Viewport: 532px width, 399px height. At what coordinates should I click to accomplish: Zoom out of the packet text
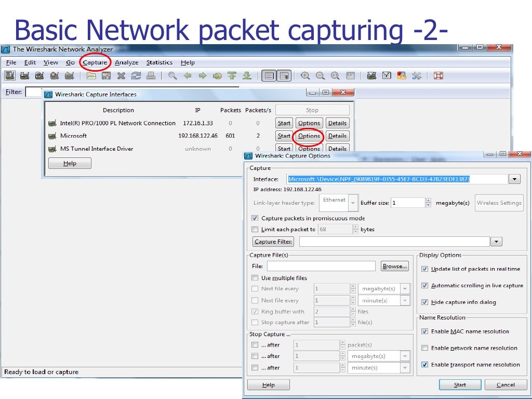[x=320, y=75]
